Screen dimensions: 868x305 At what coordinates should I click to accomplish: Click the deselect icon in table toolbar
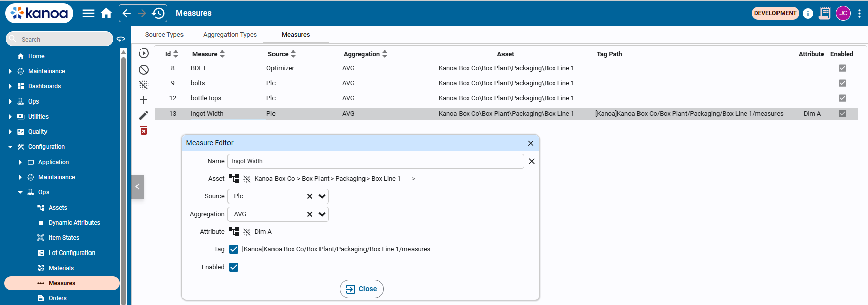[144, 85]
